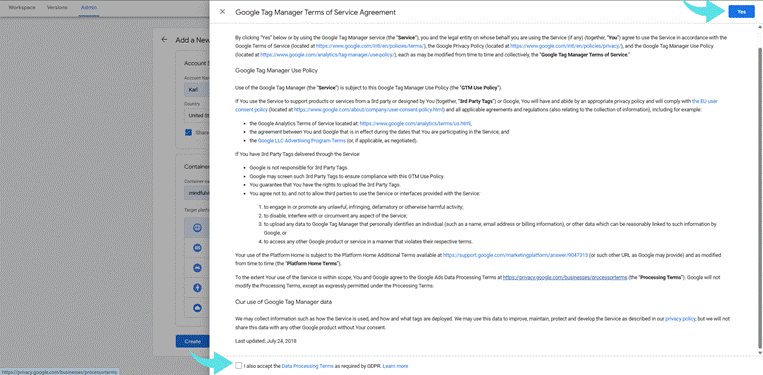Screen dimensions: 763x375
Task: Open the google.com/intl/en/policies/terms link
Action: point(371,46)
